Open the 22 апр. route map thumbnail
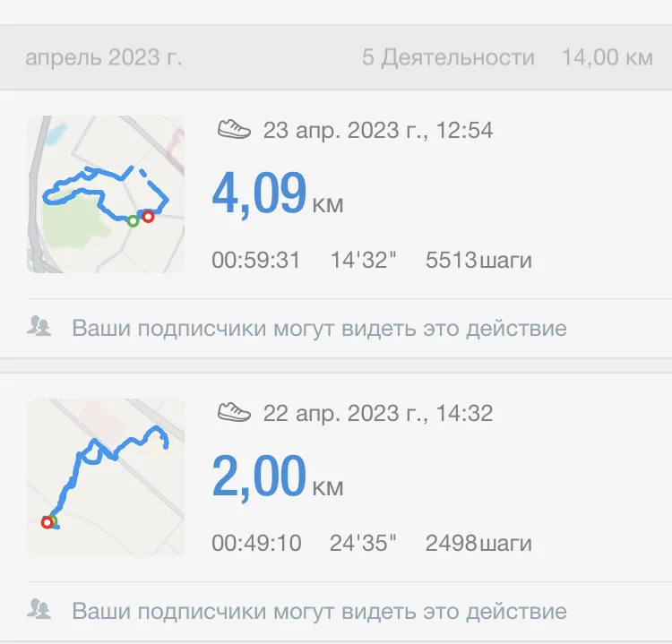 pyautogui.click(x=106, y=477)
